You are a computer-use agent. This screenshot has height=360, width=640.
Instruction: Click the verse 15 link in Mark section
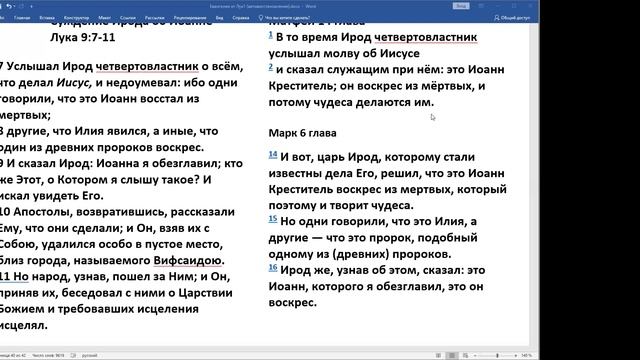coord(273,219)
